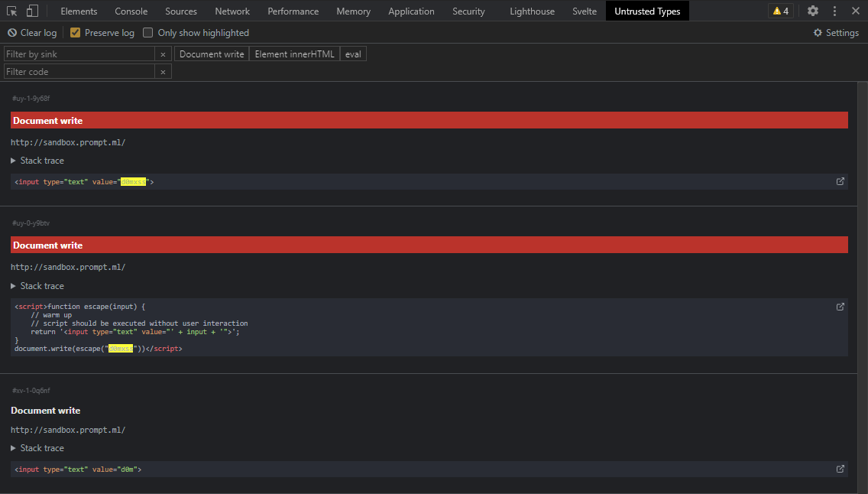Toggle the device toolbar icon
The height and width of the screenshot is (494, 868).
click(x=33, y=11)
